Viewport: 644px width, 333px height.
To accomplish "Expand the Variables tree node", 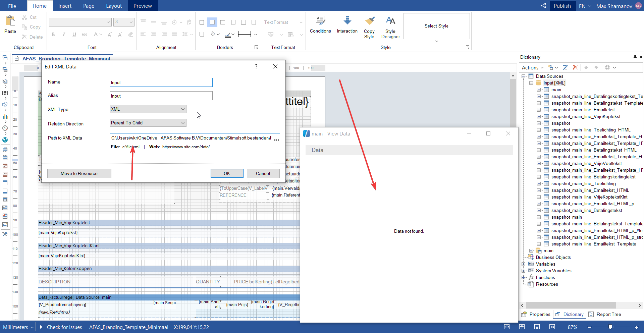I will click(523, 264).
